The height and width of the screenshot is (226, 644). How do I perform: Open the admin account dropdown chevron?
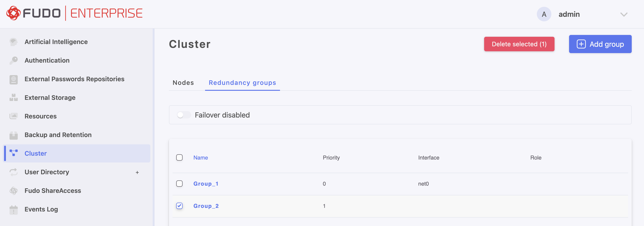pos(624,15)
